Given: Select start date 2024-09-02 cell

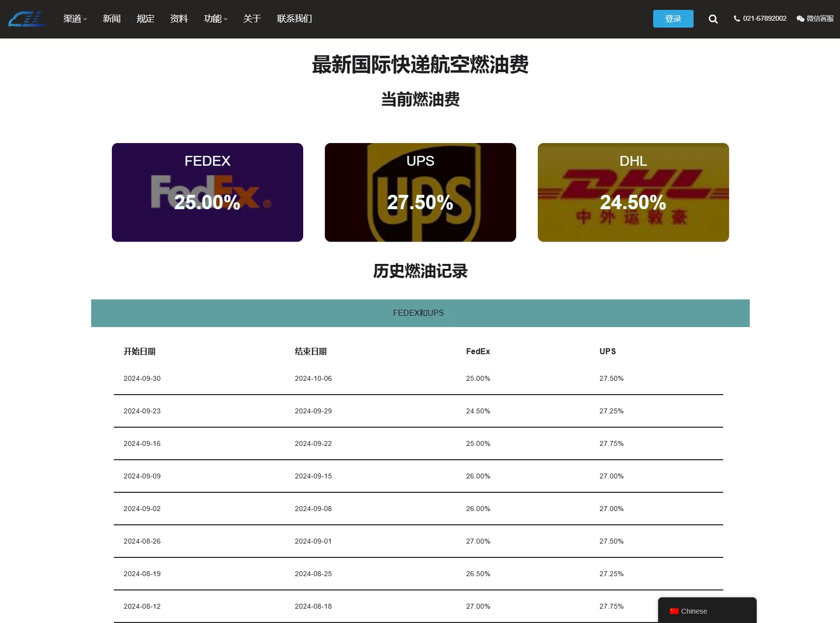Looking at the screenshot, I should coord(142,509).
